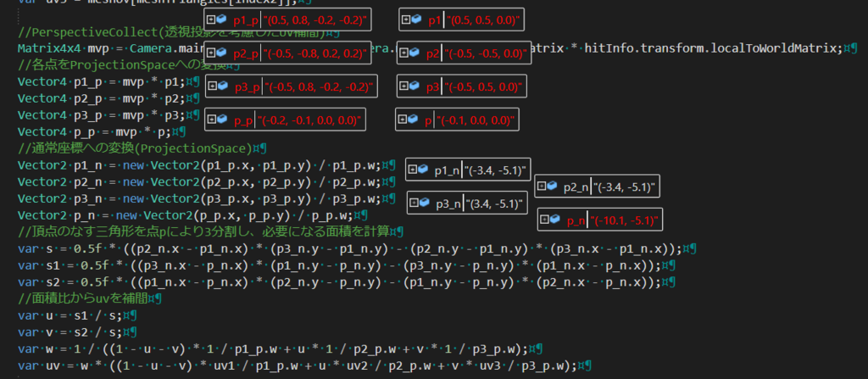Click the blue cube icon beside p1_p

[221, 20]
